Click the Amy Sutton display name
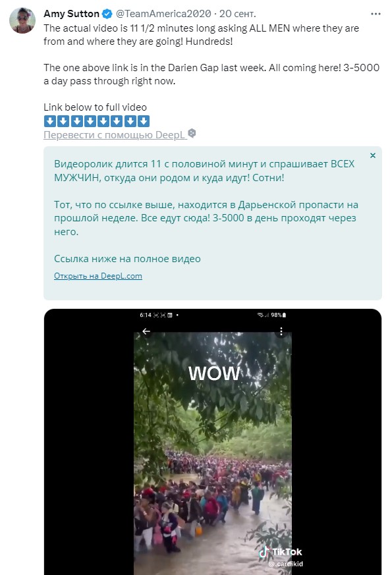The height and width of the screenshot is (575, 392). (x=72, y=14)
